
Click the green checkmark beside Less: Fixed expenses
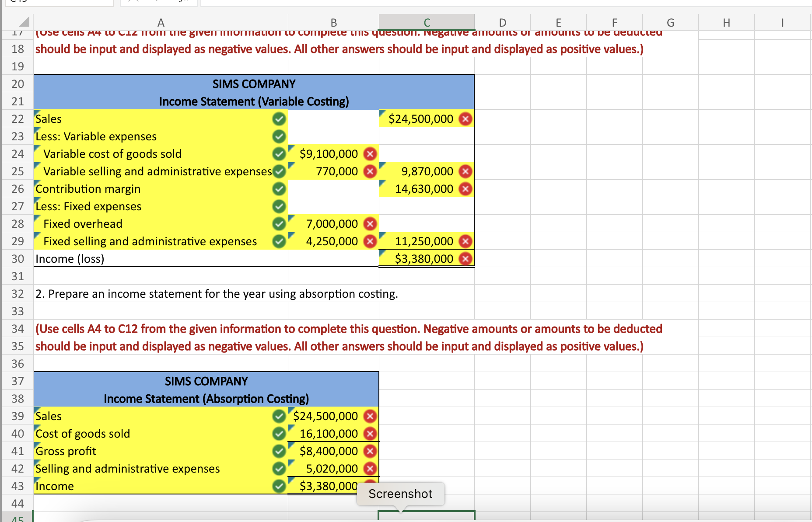[x=279, y=206]
